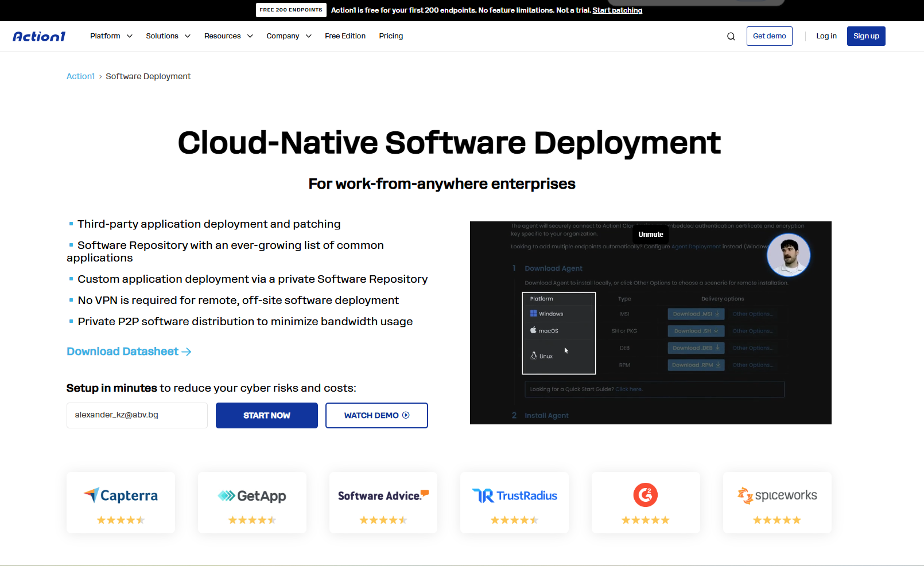Click the Get demo button
Screen dimensions: 924x566
click(x=770, y=36)
